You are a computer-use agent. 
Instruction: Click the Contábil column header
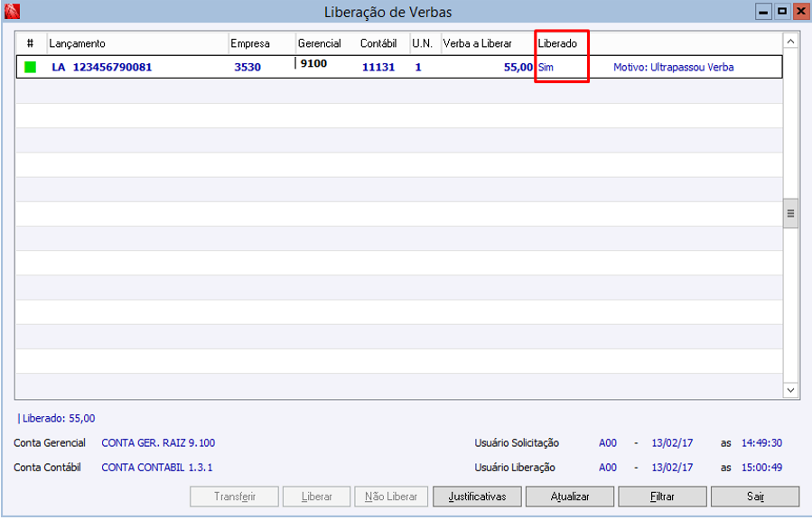[x=378, y=43]
